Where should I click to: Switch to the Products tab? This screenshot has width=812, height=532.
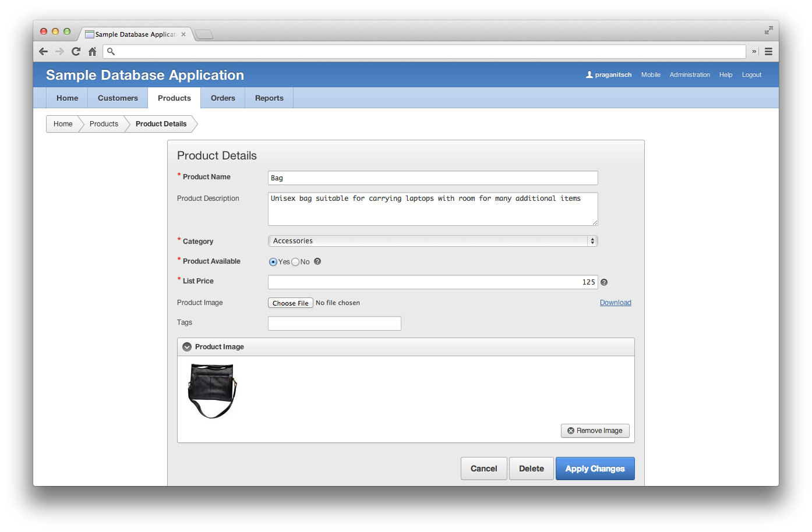click(x=174, y=98)
